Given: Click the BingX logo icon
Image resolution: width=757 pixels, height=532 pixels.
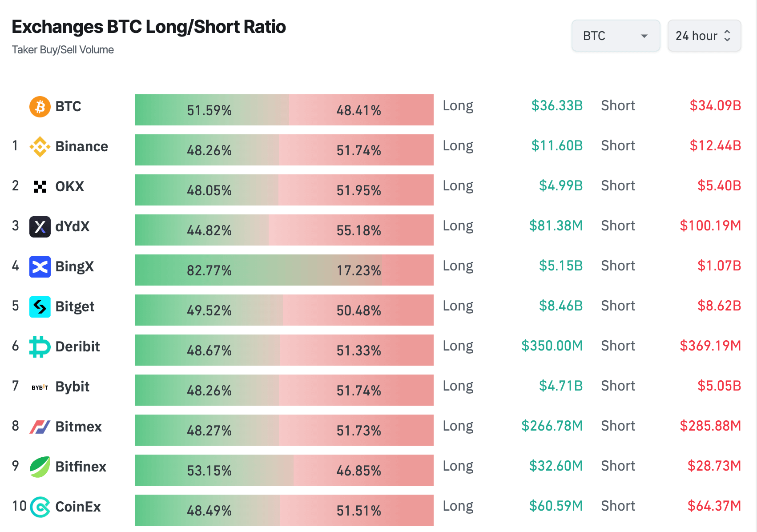Looking at the screenshot, I should pos(40,267).
